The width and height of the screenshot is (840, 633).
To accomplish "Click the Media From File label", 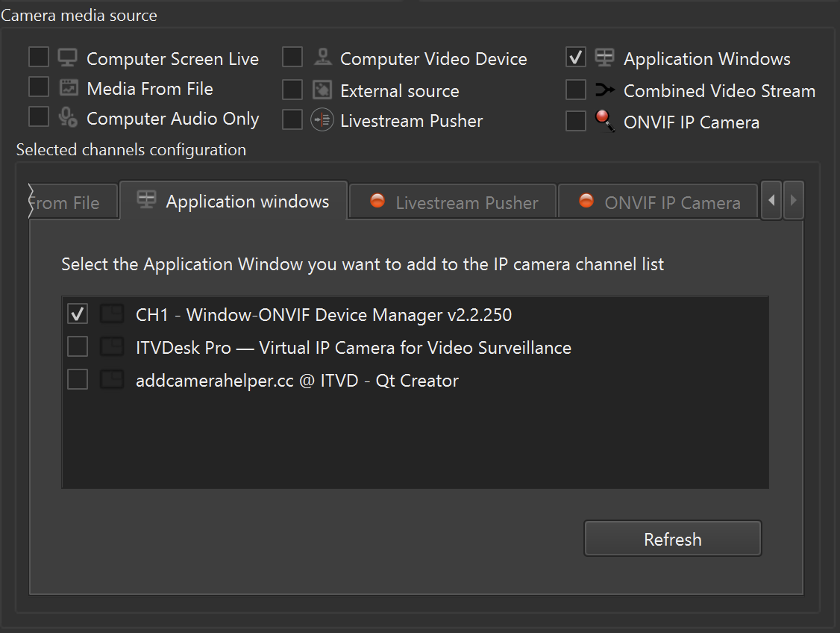I will coord(150,88).
